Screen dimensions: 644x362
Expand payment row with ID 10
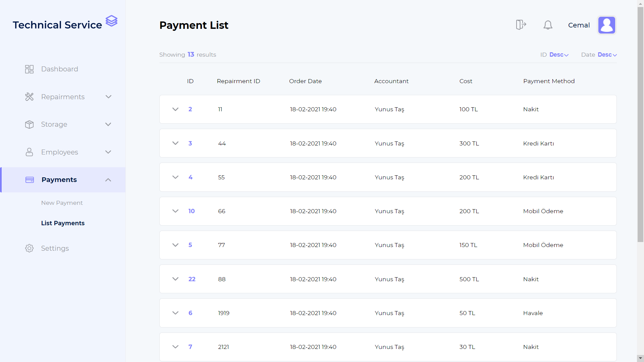(x=175, y=211)
